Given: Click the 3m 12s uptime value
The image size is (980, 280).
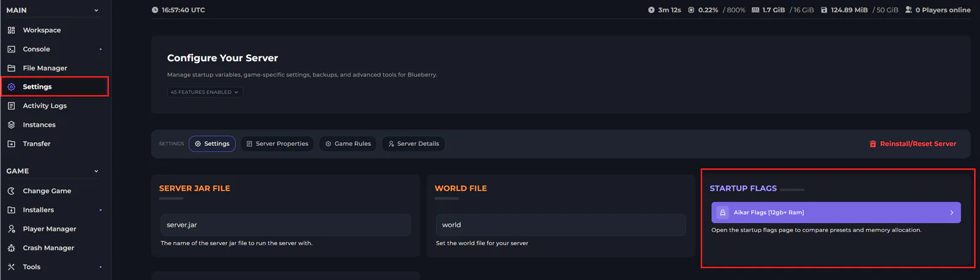Looking at the screenshot, I should pyautogui.click(x=669, y=10).
